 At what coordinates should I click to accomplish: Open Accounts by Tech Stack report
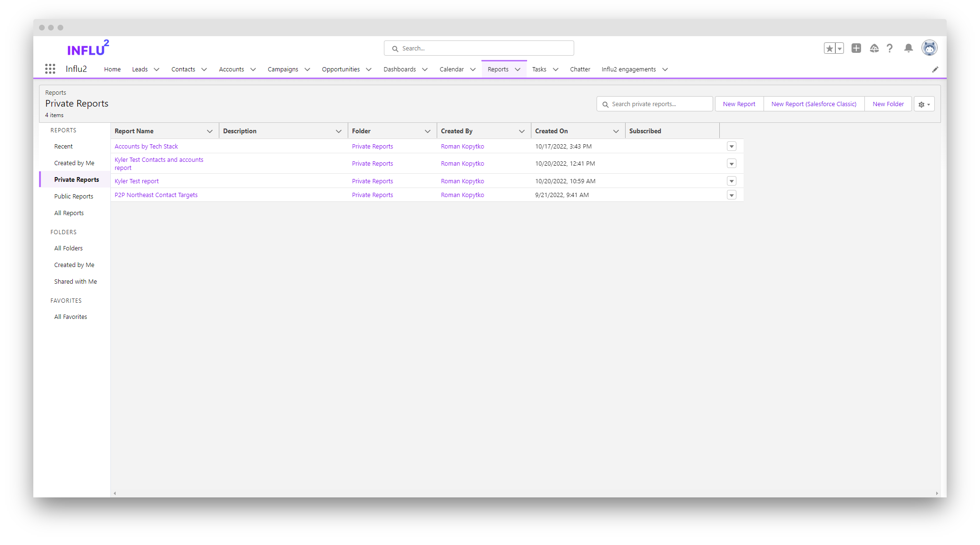click(146, 147)
